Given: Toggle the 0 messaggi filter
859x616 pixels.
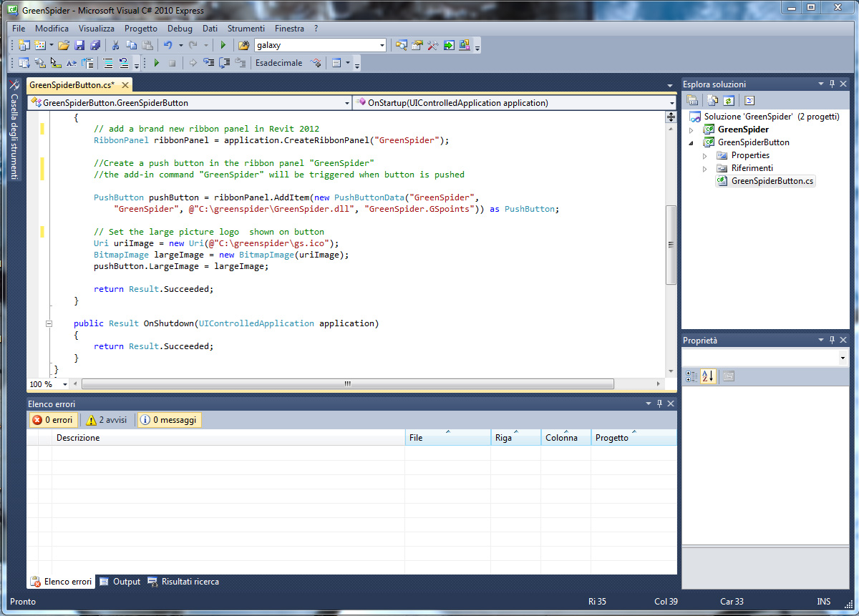Looking at the screenshot, I should [x=169, y=420].
